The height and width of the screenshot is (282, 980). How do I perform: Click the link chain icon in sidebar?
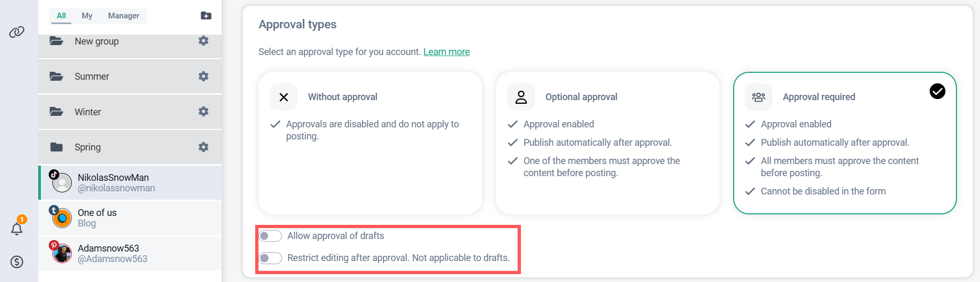(17, 32)
